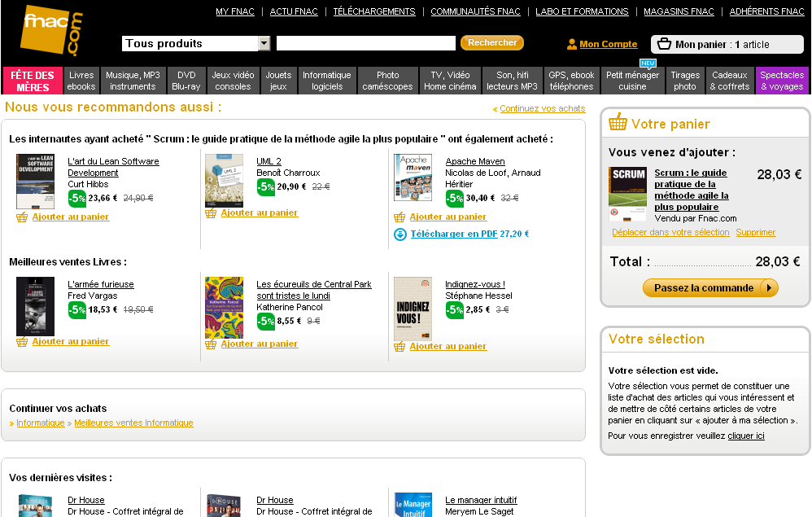Click the PDF download icon for Apache Maven
The height and width of the screenshot is (517, 812).
[x=400, y=234]
